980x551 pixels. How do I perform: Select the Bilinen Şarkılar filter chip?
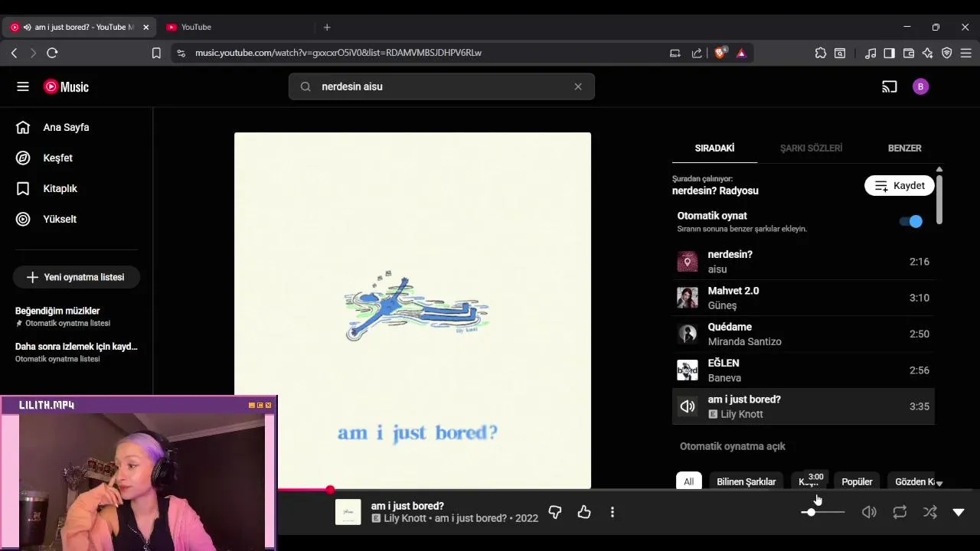[x=746, y=481]
